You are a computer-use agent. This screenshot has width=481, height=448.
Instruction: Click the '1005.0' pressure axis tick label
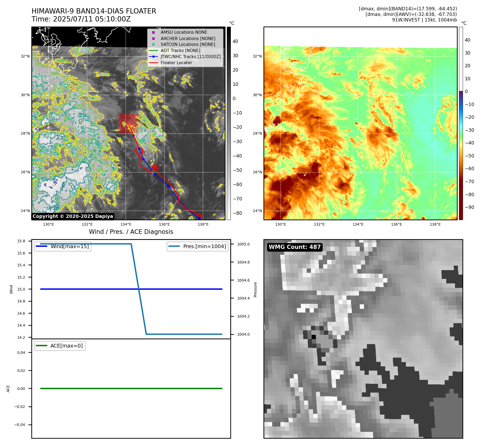coord(243,244)
